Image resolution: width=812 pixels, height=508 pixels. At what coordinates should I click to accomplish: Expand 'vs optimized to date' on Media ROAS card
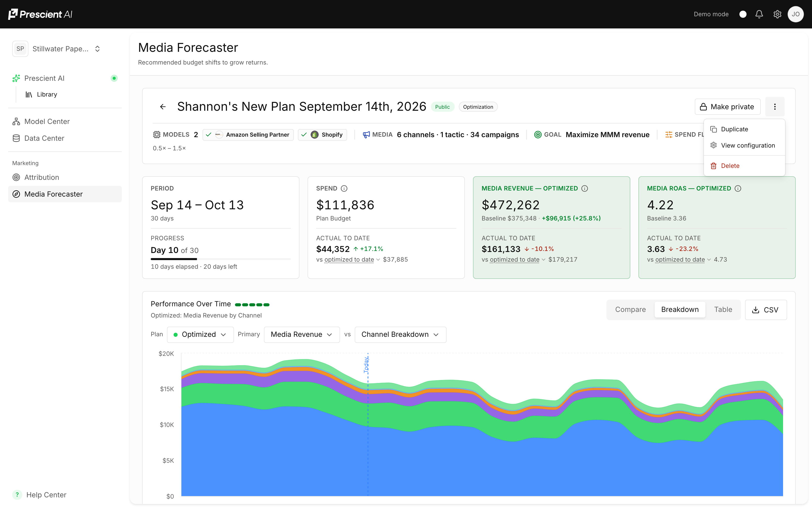pos(683,260)
